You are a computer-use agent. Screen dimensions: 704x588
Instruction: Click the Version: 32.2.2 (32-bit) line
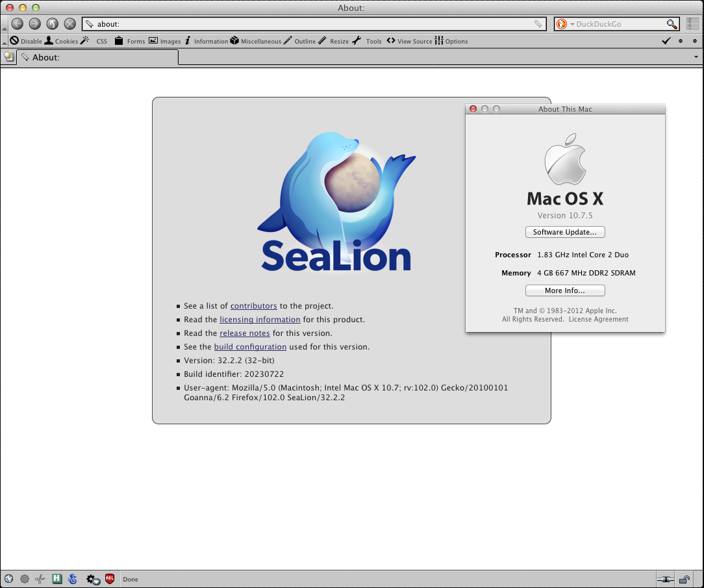click(x=229, y=360)
